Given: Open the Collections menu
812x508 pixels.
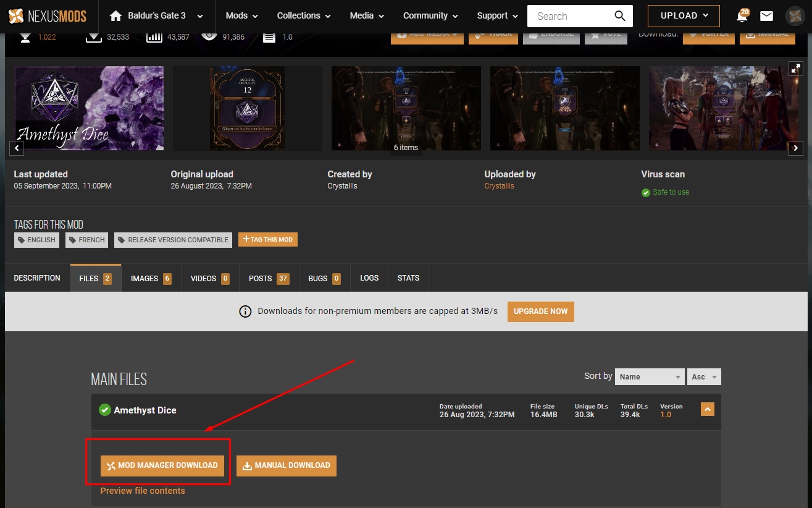Looking at the screenshot, I should tap(304, 15).
